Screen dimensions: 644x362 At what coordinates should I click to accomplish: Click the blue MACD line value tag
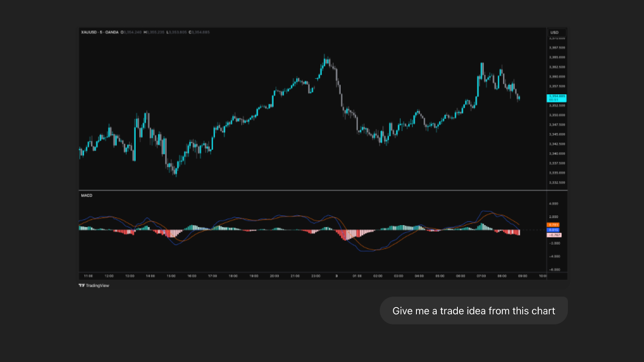point(553,230)
